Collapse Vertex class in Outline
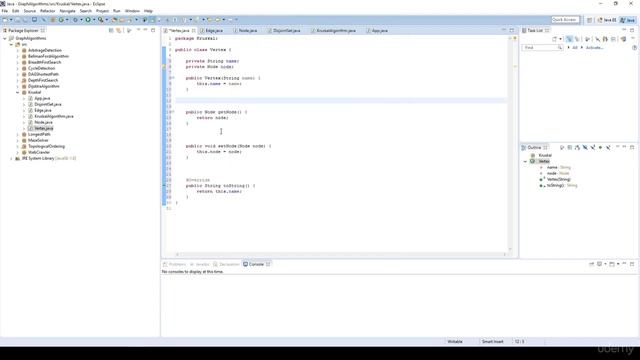The image size is (640, 360). (526, 162)
